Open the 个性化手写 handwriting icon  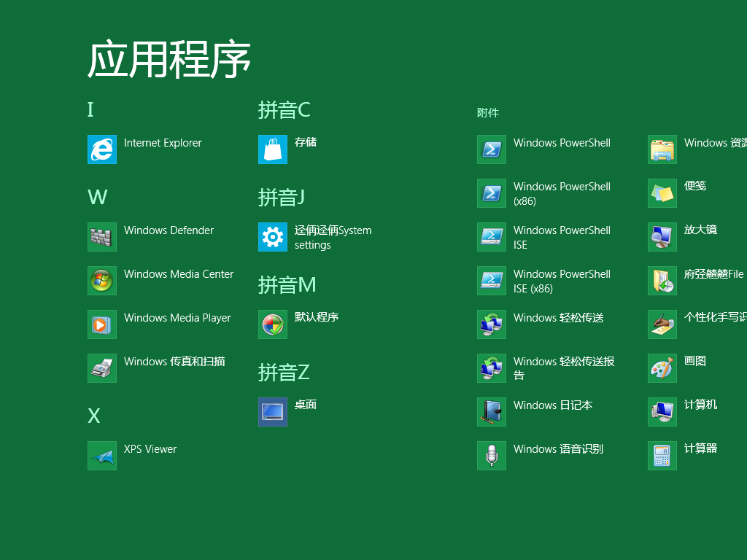click(662, 324)
